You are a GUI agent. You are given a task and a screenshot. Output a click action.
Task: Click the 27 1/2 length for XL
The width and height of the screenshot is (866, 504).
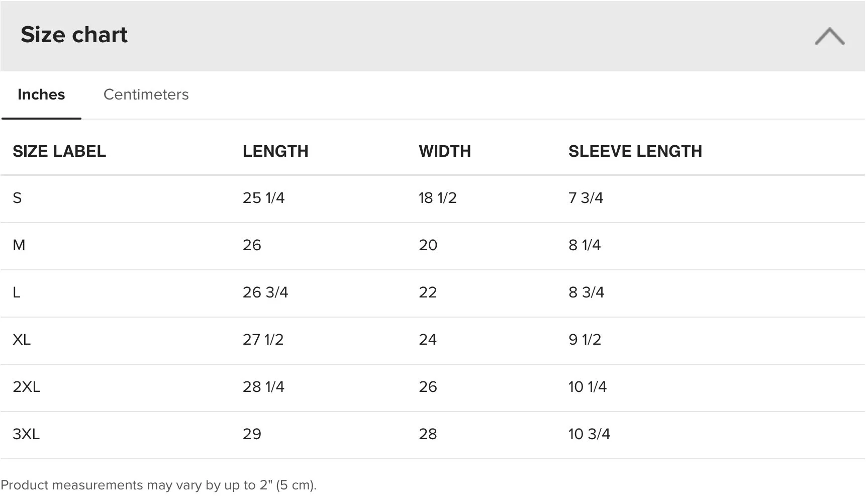click(x=263, y=340)
